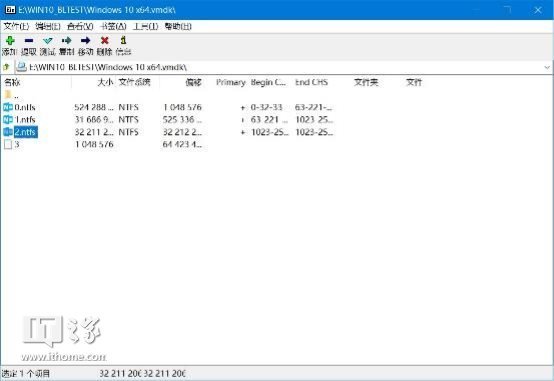This screenshot has width=554, height=381.
Task: Click the Copy (复制) arrow icon
Action: point(66,40)
